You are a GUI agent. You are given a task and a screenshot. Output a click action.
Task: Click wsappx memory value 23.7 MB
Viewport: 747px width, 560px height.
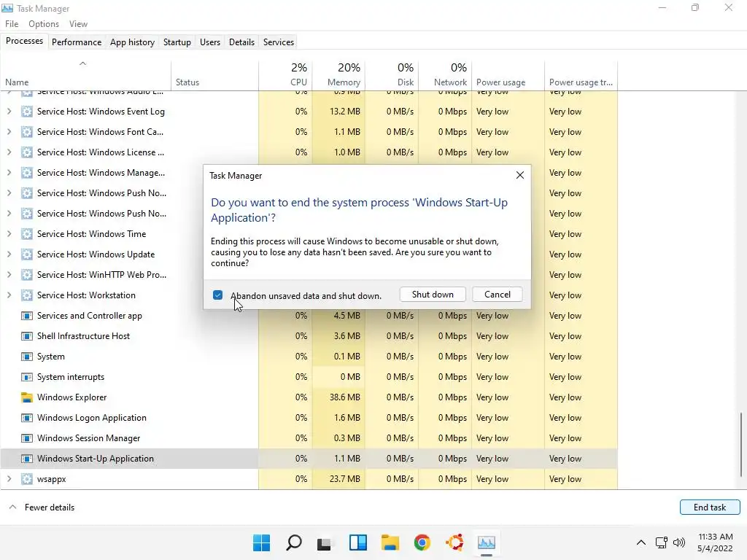click(344, 479)
